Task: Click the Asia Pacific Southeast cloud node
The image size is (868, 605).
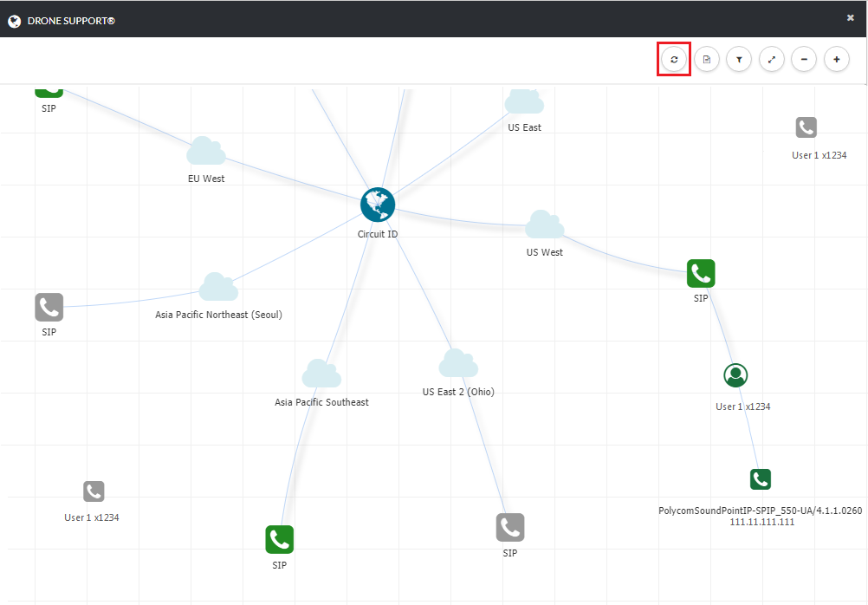Action: pos(321,374)
